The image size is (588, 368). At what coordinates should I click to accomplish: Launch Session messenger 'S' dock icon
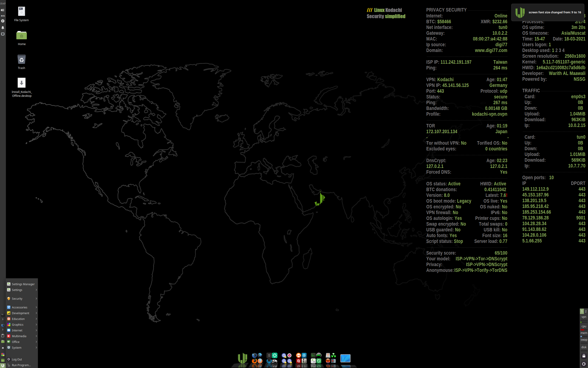pos(269,356)
